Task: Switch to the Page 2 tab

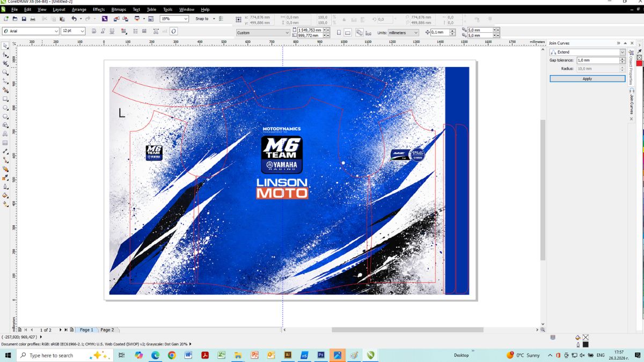Action: pos(107,330)
